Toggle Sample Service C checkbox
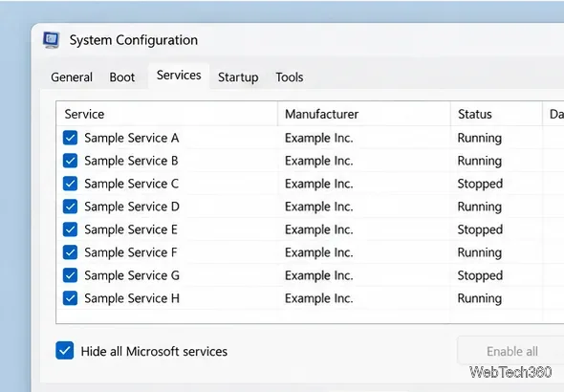The height and width of the screenshot is (392, 564). [x=70, y=184]
